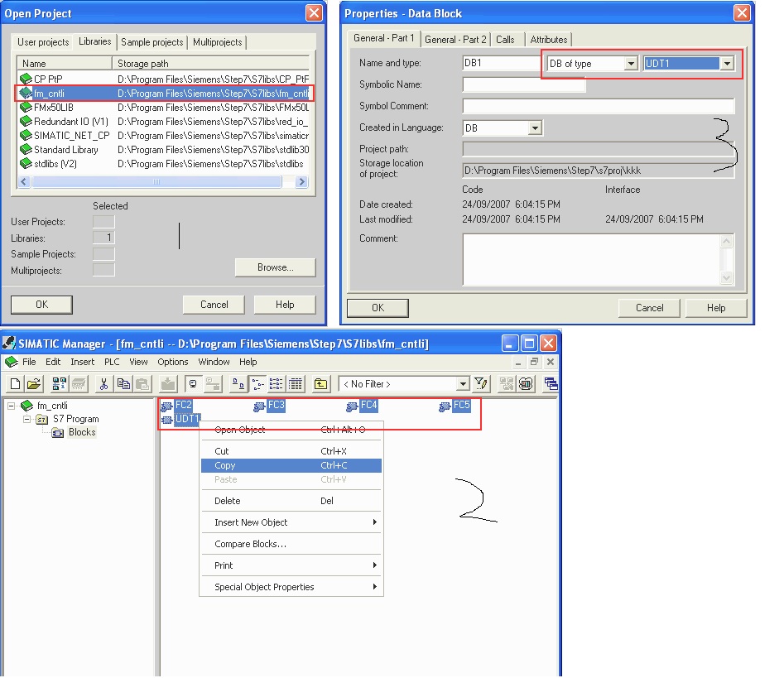Click the Symbol Comment input field
The height and width of the screenshot is (678, 784).
[599, 106]
